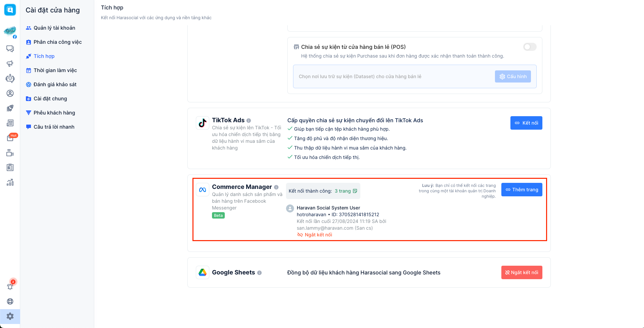The width and height of the screenshot is (644, 328).
Task: Click the Commerce Manager heading text
Action: click(x=242, y=187)
